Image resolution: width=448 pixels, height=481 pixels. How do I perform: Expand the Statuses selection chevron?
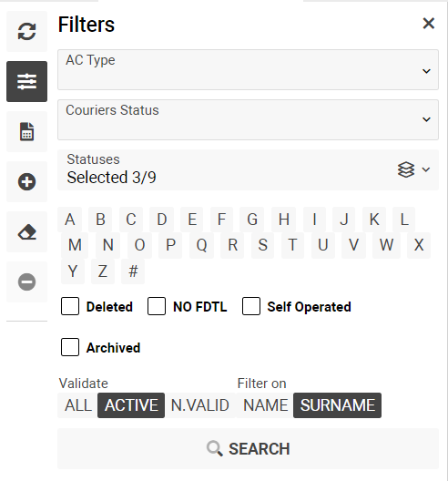click(x=426, y=169)
